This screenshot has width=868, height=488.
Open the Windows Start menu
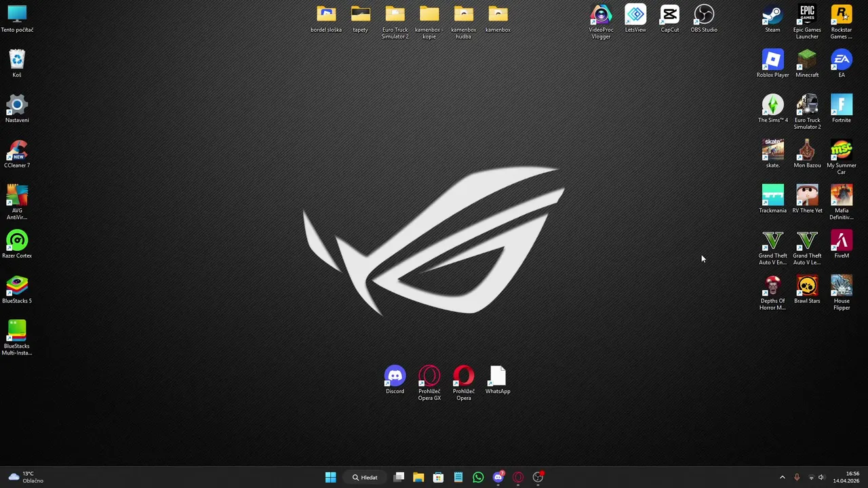(330, 477)
